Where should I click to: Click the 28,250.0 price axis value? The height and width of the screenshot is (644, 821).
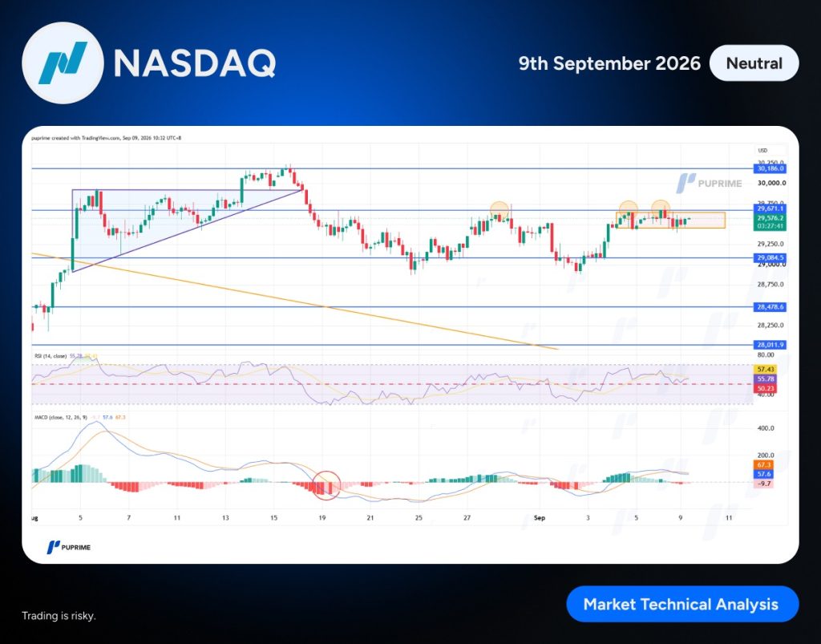[x=770, y=325]
